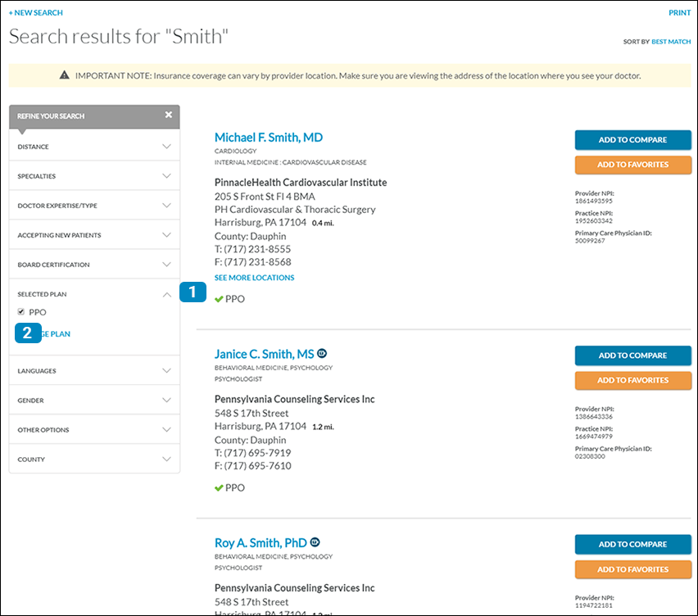Close the Refine Your Search panel
Viewport: 698px width, 616px height.
click(168, 115)
